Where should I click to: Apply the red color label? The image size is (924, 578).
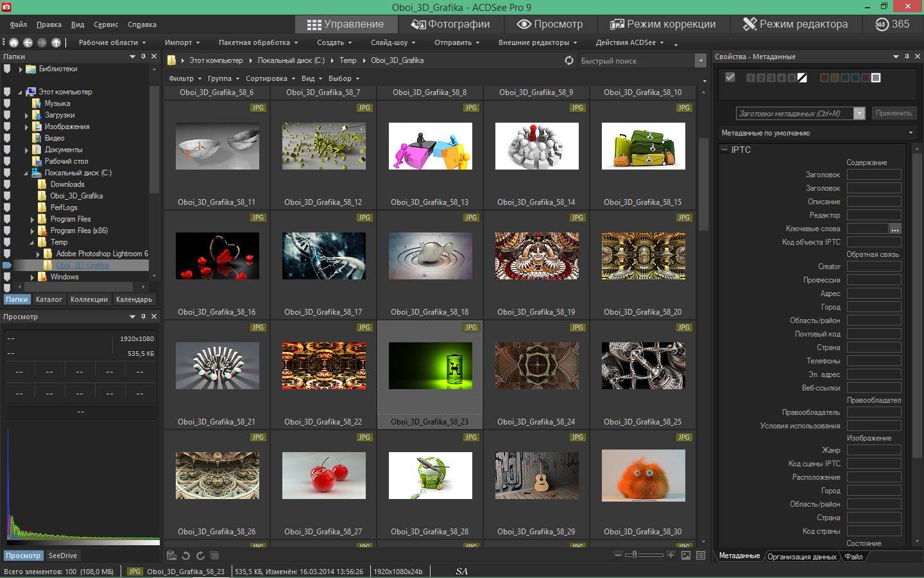click(x=825, y=78)
